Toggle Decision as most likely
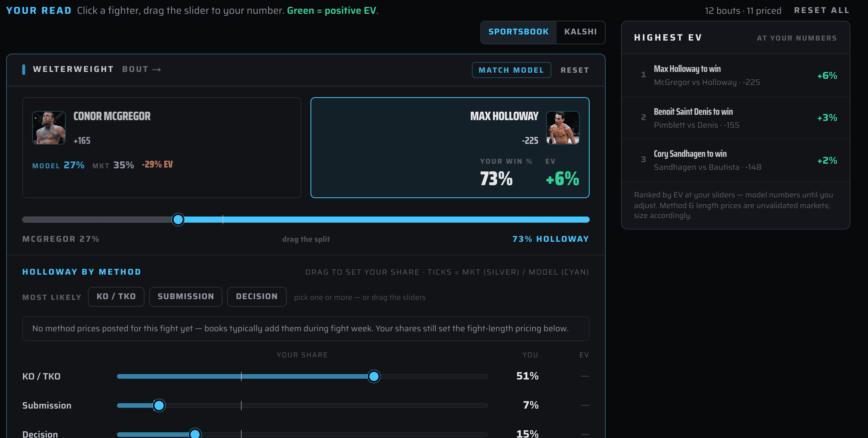Screen dimensions: 868x438 [x=257, y=297]
